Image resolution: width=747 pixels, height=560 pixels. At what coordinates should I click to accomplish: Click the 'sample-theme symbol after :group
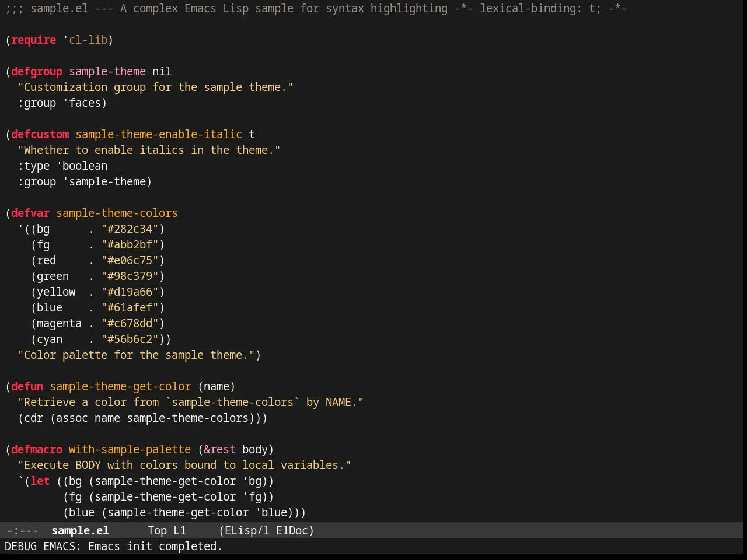pos(104,181)
